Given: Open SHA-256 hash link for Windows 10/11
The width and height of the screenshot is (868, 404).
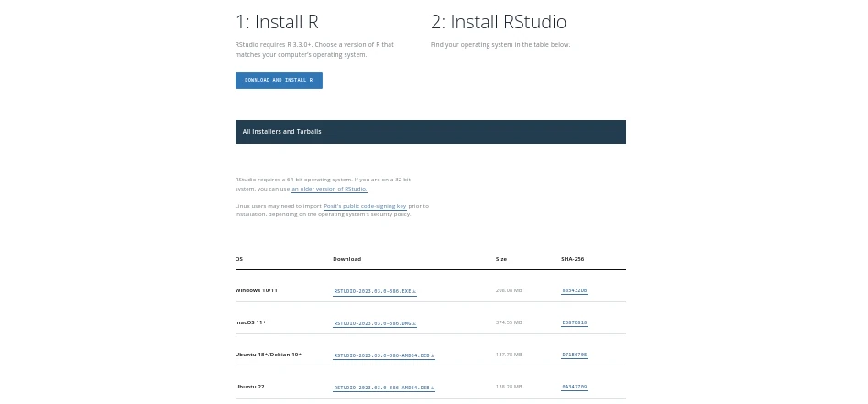Looking at the screenshot, I should point(575,290).
